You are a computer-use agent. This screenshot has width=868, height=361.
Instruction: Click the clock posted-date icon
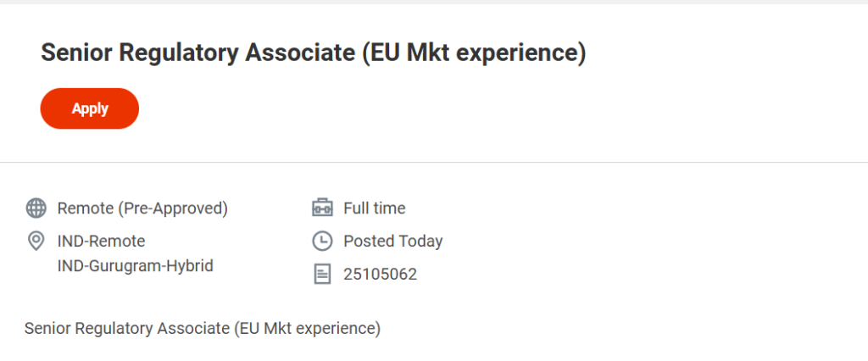point(322,242)
